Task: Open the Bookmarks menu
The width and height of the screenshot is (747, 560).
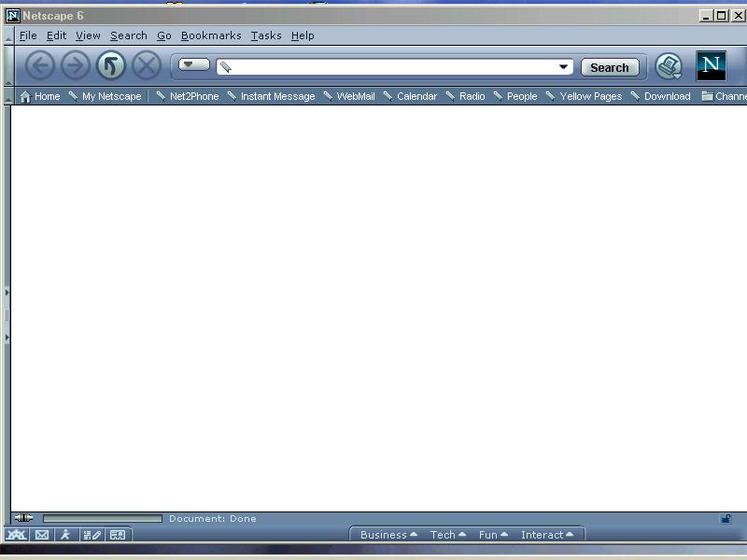Action: [211, 35]
